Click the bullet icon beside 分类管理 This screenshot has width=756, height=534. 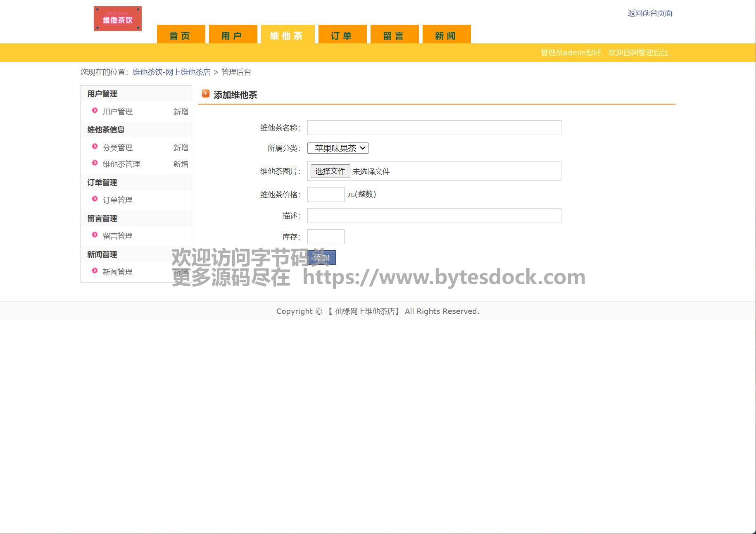tap(95, 147)
